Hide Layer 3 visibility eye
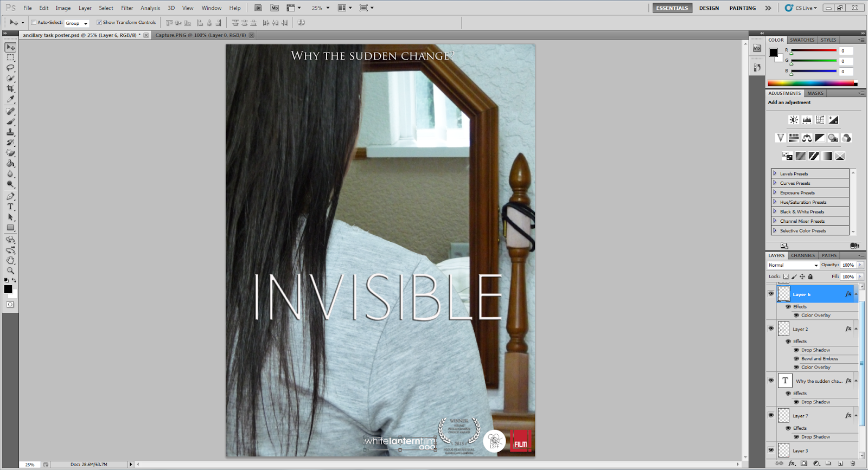 point(771,449)
